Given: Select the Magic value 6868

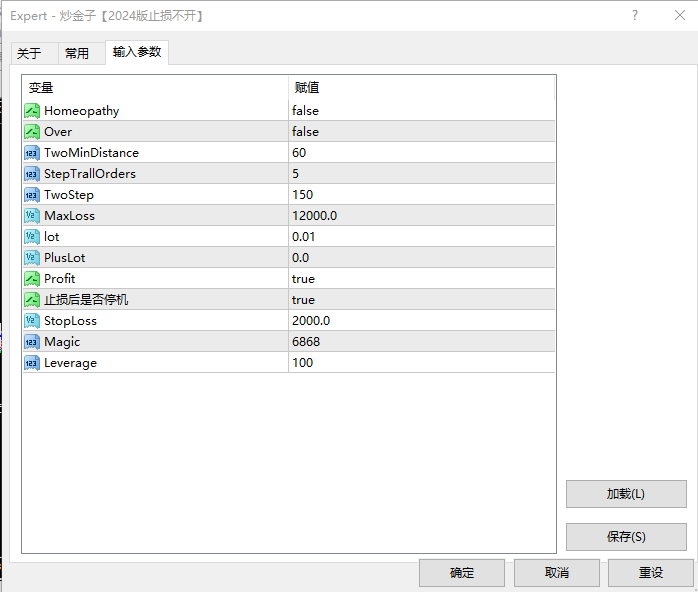Looking at the screenshot, I should tap(422, 341).
